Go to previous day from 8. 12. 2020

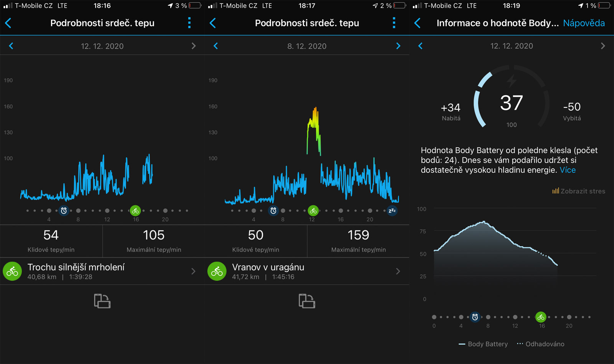[216, 46]
